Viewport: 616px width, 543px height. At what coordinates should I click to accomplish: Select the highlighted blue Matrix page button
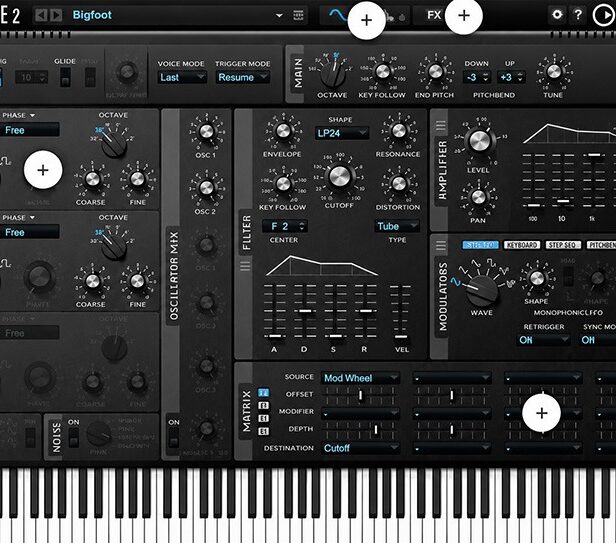pos(263,393)
